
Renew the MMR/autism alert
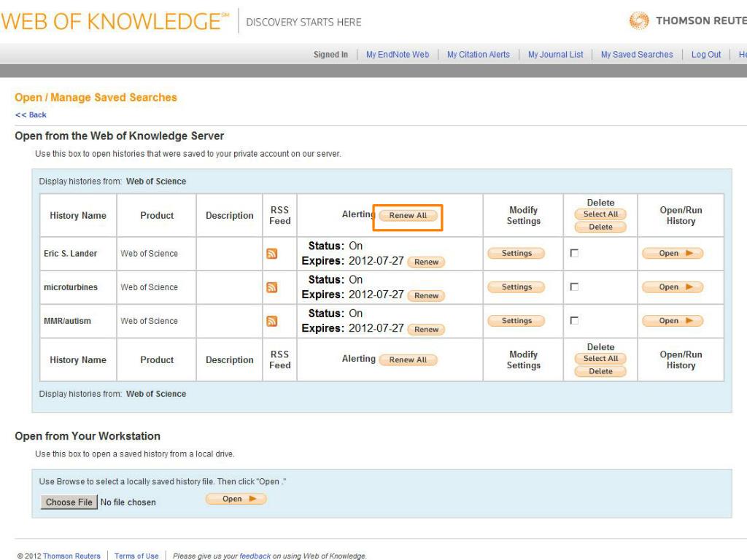pos(426,330)
